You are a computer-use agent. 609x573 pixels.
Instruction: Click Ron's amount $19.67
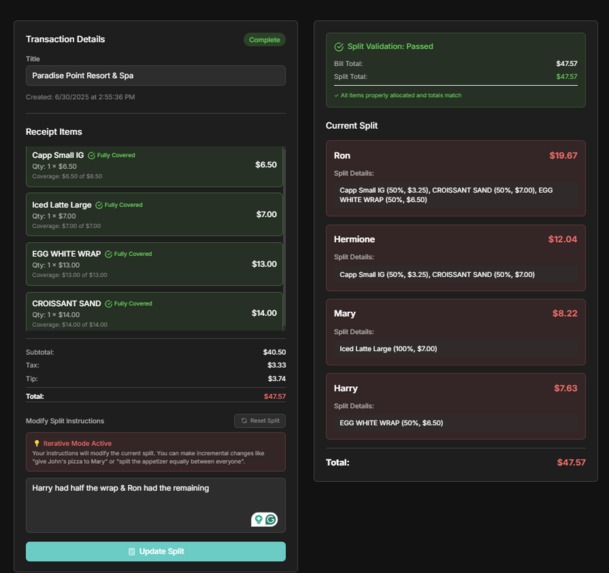[x=563, y=156]
